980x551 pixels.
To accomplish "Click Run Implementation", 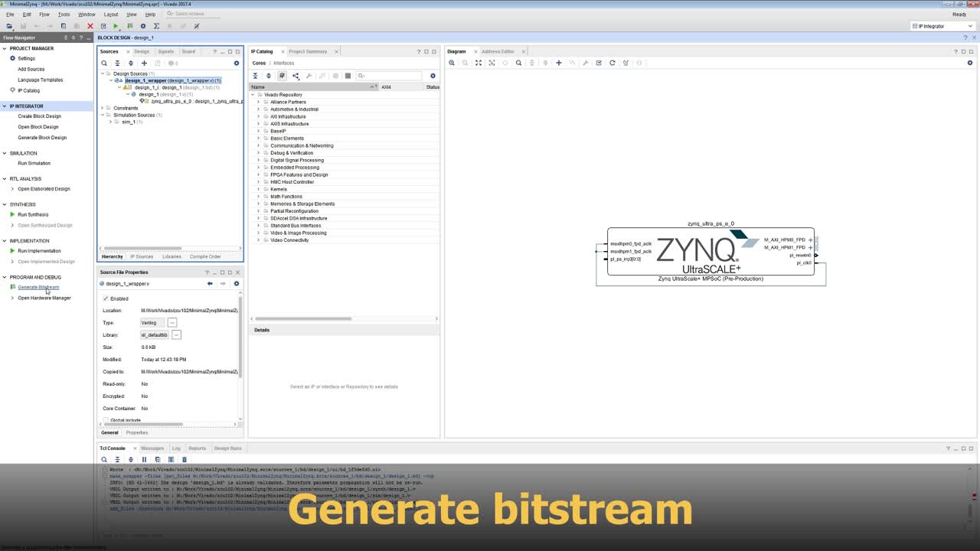I will click(39, 251).
